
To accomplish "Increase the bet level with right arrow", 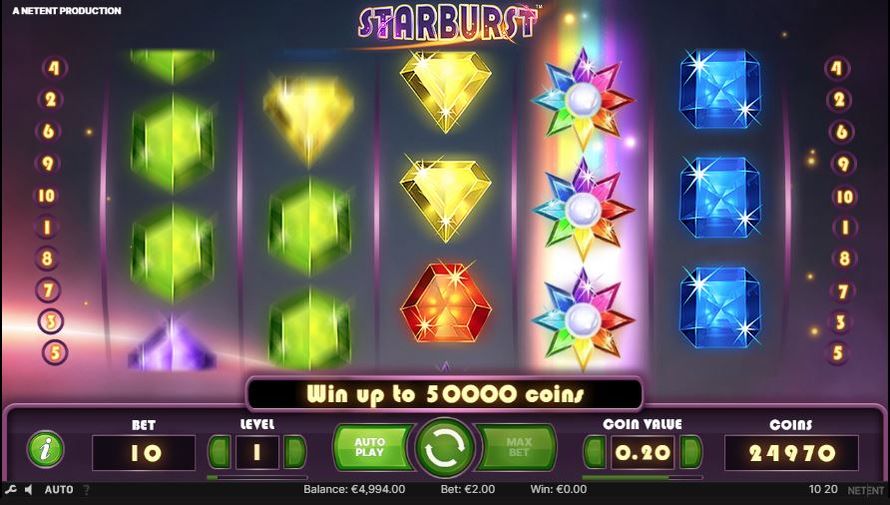I will [295, 452].
